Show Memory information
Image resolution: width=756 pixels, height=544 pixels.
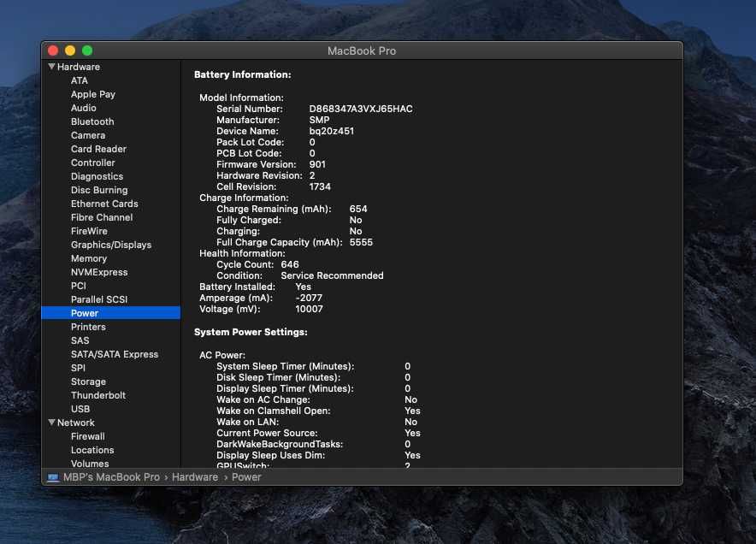tap(89, 258)
